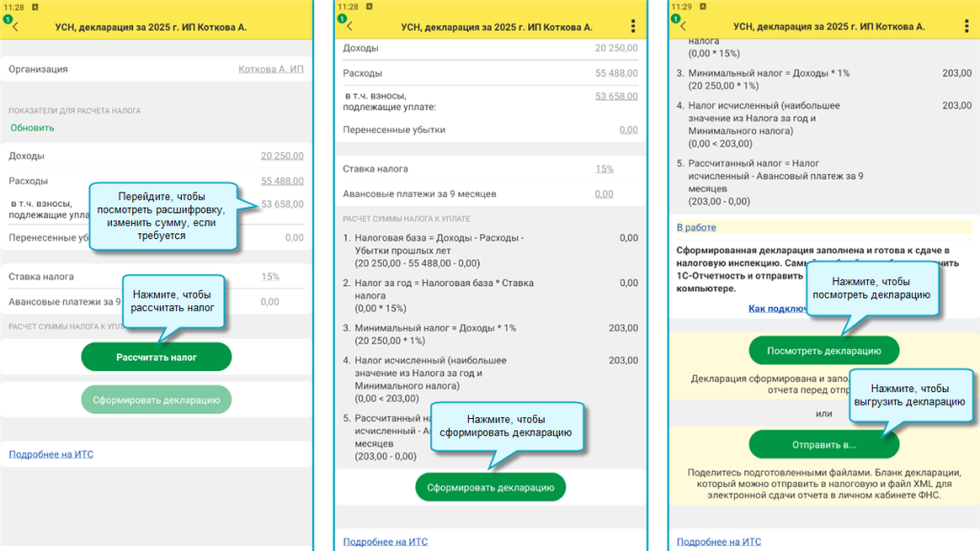Open organization Коткова А. ИП link
The height and width of the screenshot is (551, 980).
[x=271, y=69]
